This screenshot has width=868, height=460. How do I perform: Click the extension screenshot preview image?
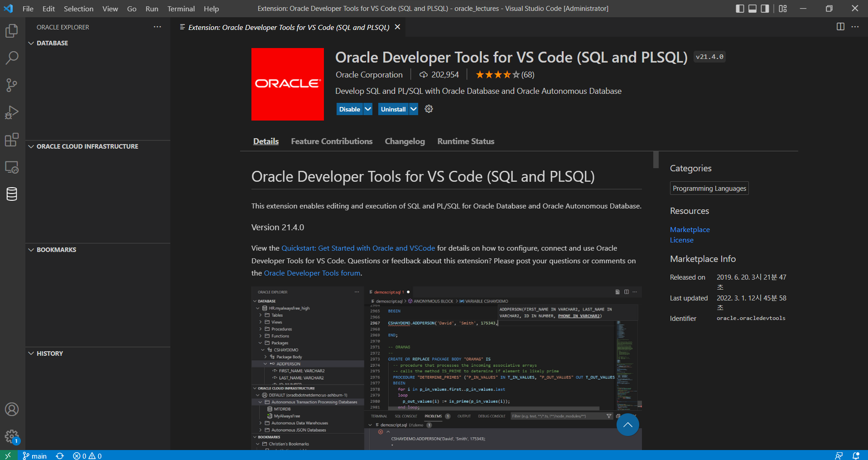(x=447, y=368)
